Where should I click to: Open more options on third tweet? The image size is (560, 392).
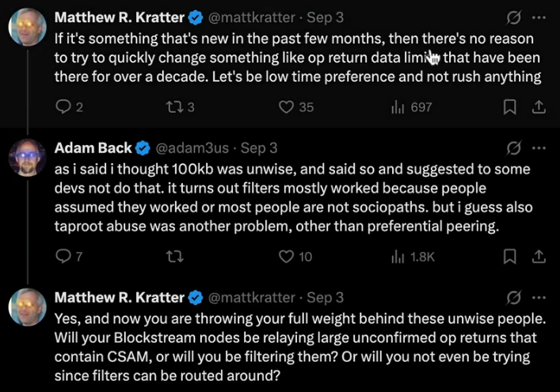point(539,297)
